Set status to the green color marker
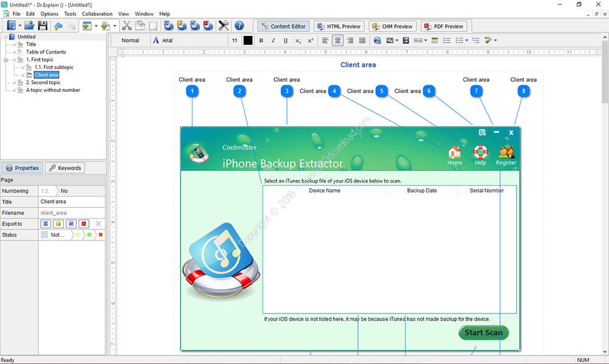Screen dimensions: 609x364 (90, 235)
